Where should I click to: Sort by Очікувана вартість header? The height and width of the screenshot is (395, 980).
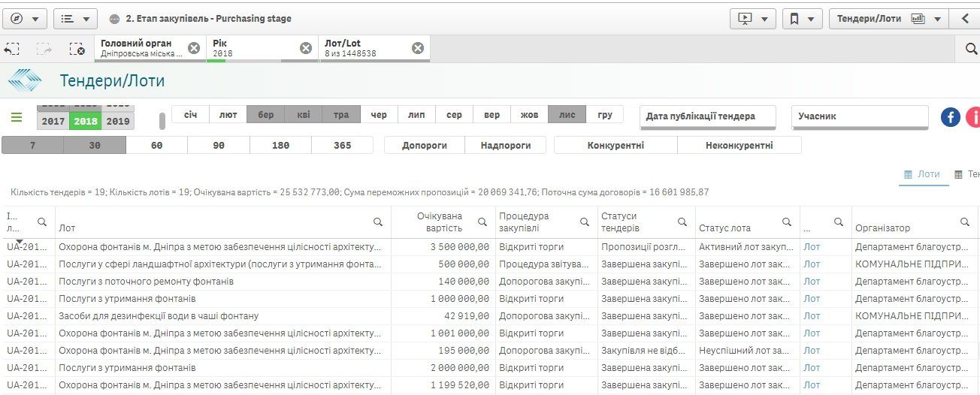[x=440, y=222]
